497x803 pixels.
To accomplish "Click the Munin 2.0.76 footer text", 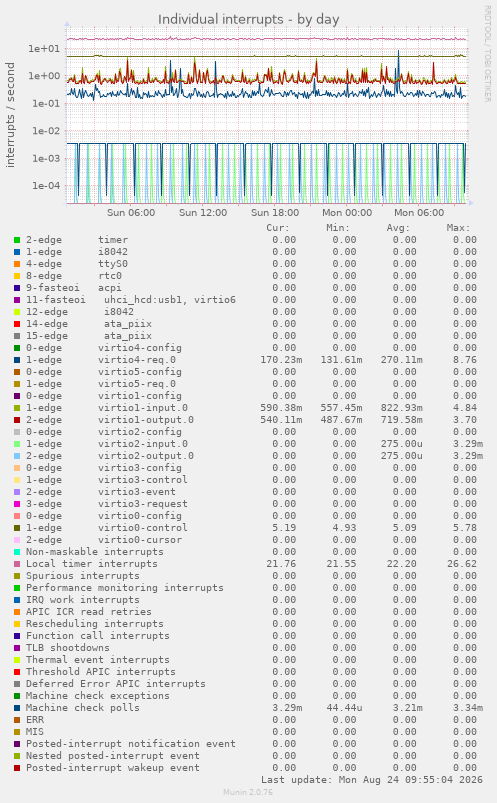I will pyautogui.click(x=248, y=792).
